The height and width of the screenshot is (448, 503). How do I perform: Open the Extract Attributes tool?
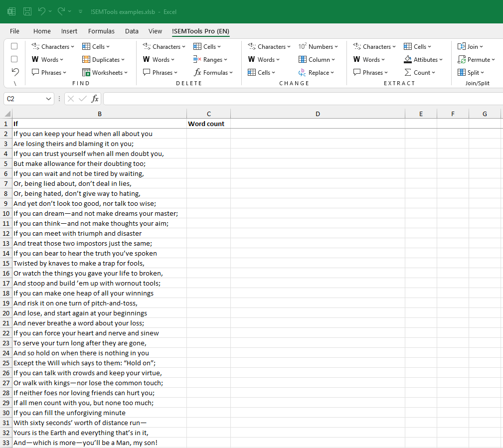[x=423, y=59]
